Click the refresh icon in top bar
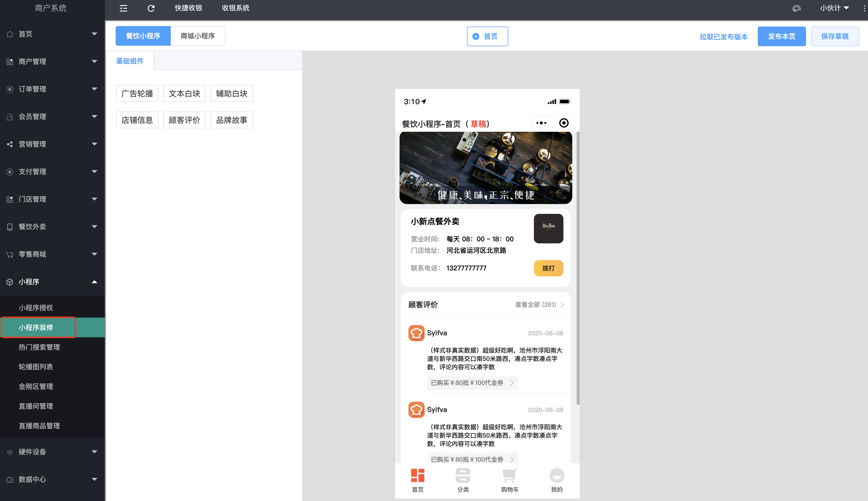This screenshot has width=868, height=501. pos(151,8)
